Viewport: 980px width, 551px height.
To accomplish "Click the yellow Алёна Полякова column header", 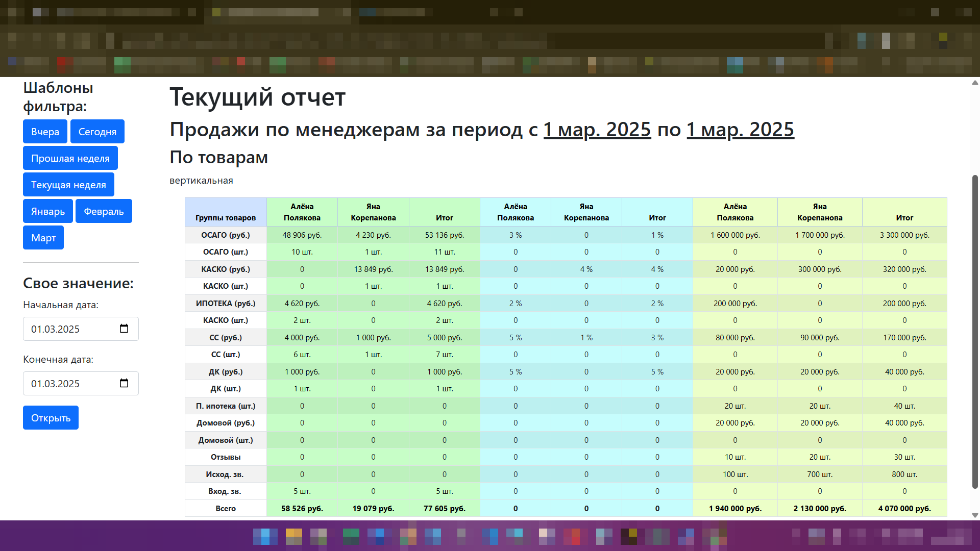I will (x=735, y=212).
